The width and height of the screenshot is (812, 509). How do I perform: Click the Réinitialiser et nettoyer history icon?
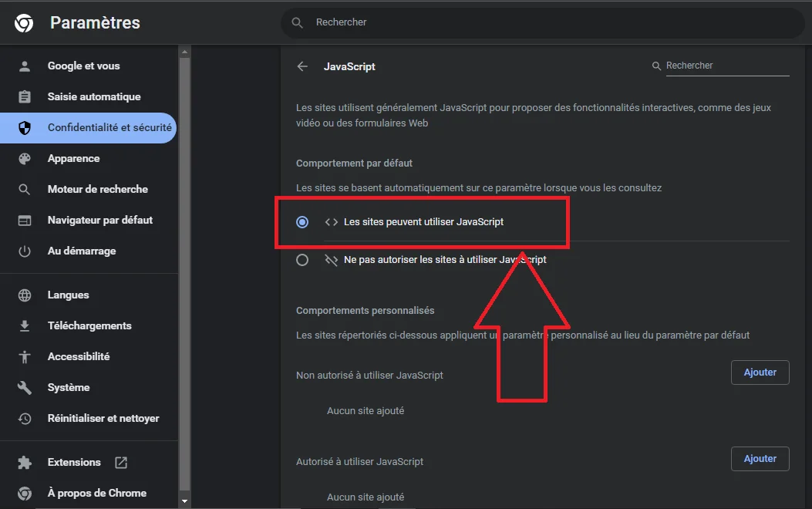(x=23, y=418)
